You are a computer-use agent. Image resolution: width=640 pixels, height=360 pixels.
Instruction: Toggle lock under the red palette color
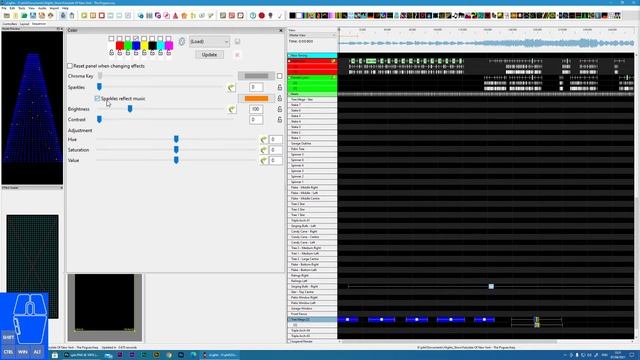(x=120, y=53)
